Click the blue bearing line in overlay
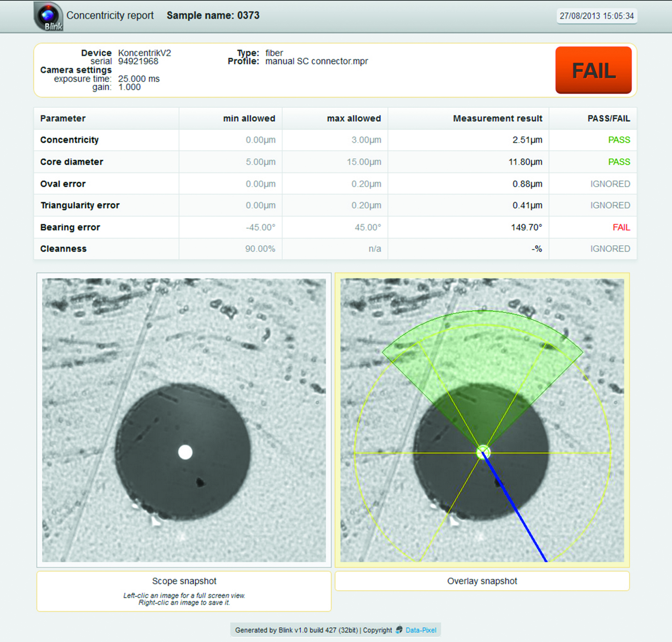Screen dimensions: 672x642 pyautogui.click(x=515, y=508)
